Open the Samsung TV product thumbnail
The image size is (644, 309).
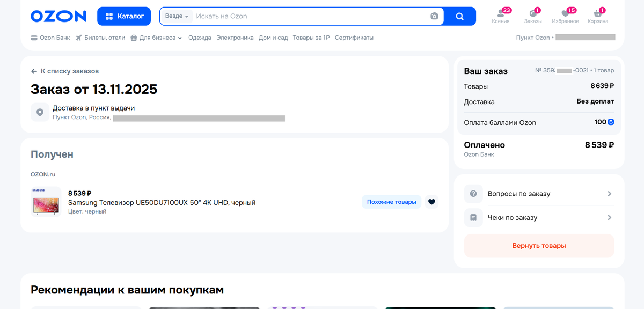tap(46, 201)
